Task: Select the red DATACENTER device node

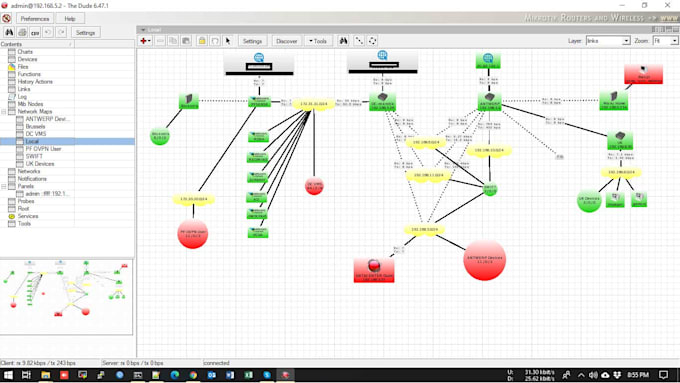Action: click(x=374, y=270)
